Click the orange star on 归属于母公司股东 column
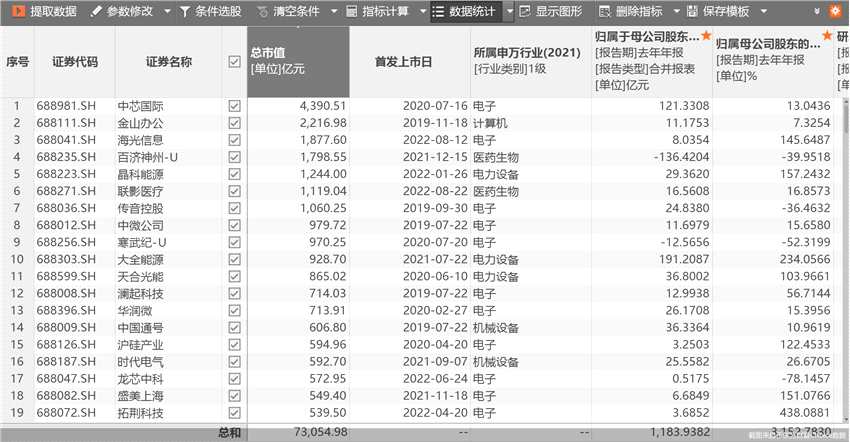 706,36
